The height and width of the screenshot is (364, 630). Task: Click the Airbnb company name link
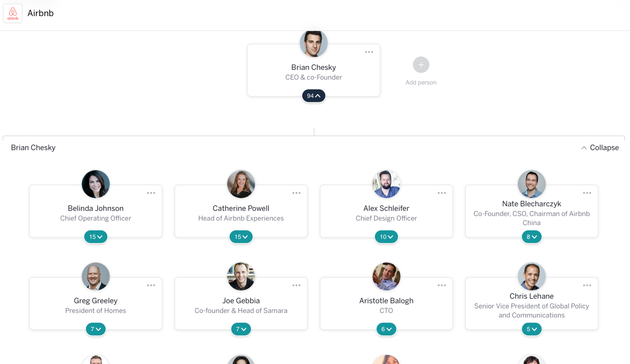[40, 13]
